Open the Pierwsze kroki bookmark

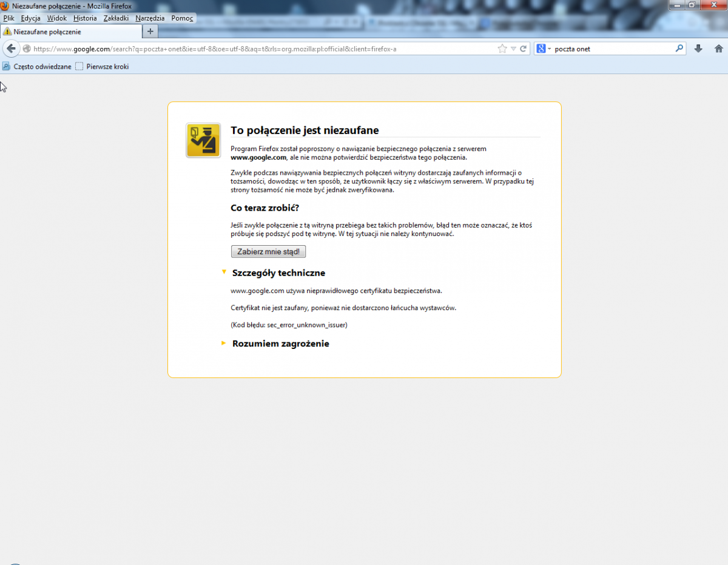coord(102,67)
